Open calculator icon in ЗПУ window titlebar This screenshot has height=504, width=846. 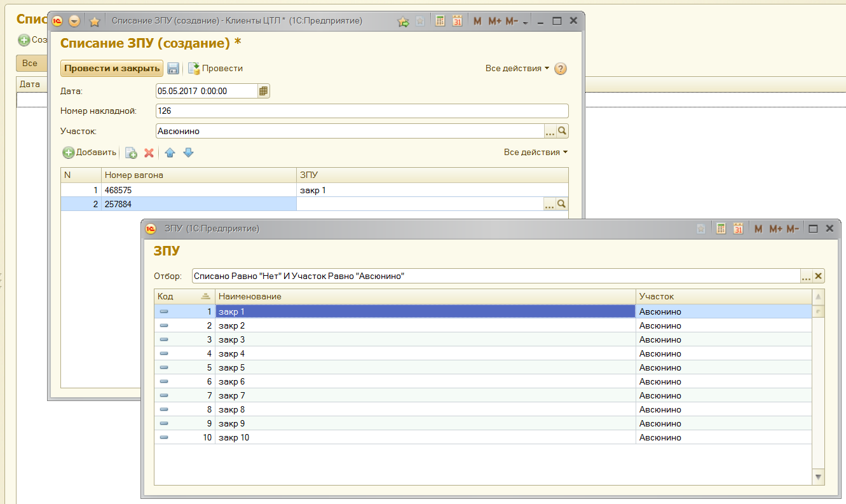coord(721,229)
